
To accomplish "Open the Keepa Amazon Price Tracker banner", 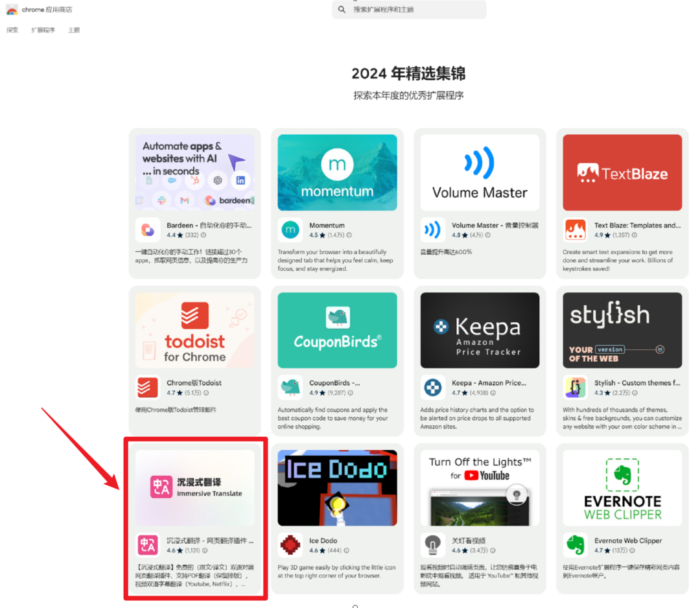I will [480, 331].
